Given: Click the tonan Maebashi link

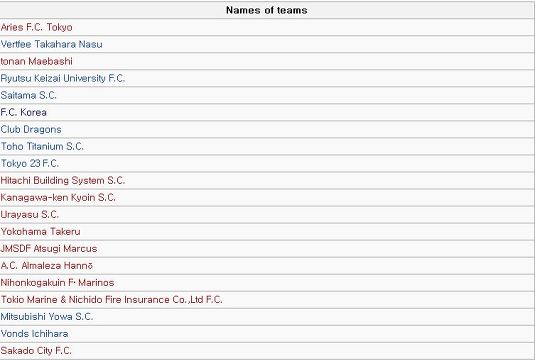Looking at the screenshot, I should (x=37, y=61).
